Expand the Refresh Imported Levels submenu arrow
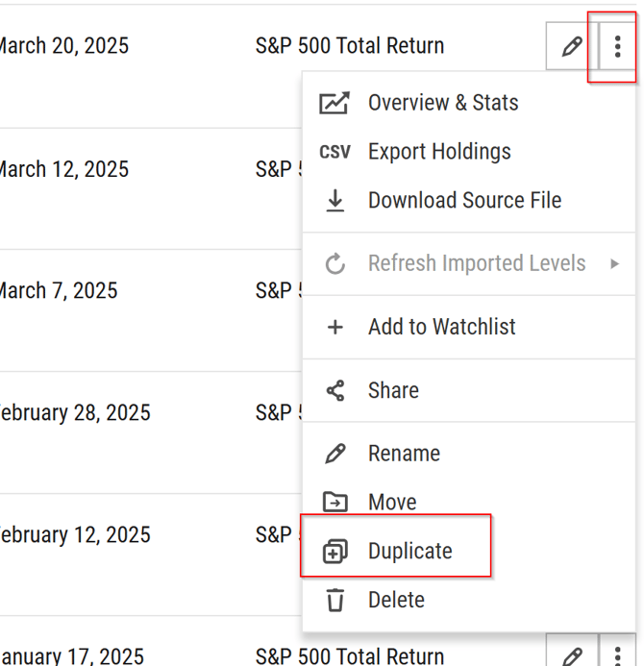Screen dimensions: 644x666 pyautogui.click(x=614, y=263)
